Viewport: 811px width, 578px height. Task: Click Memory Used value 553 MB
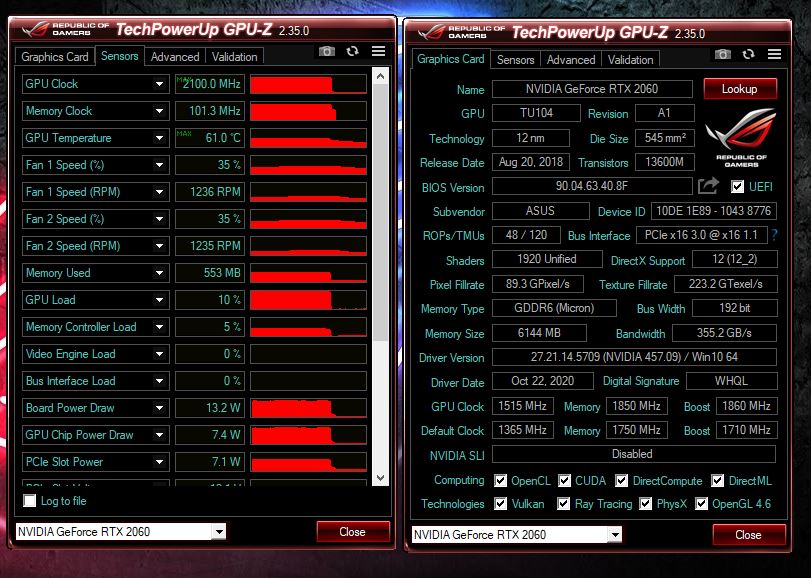click(x=209, y=273)
